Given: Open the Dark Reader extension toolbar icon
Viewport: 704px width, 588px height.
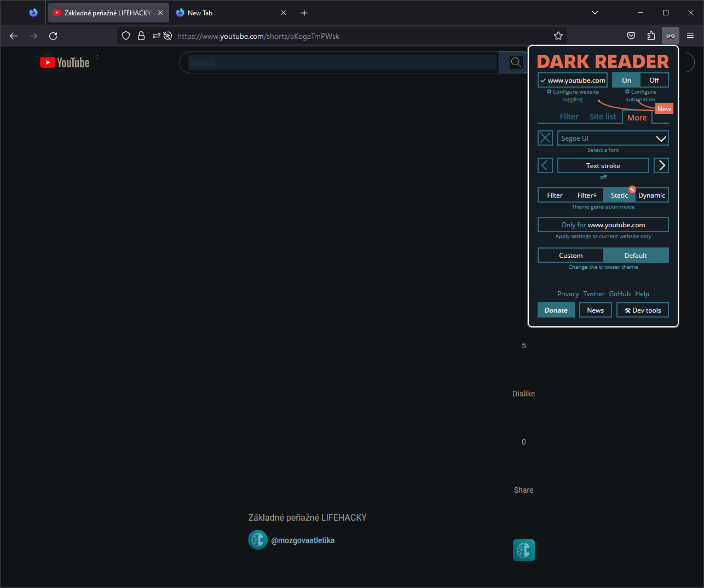Looking at the screenshot, I should coord(670,36).
